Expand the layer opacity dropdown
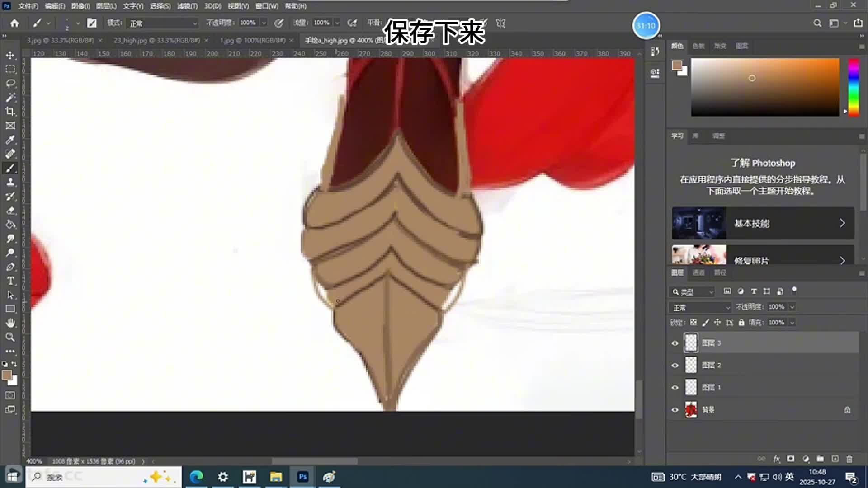Screen dimensions: 868x488 pyautogui.click(x=792, y=307)
